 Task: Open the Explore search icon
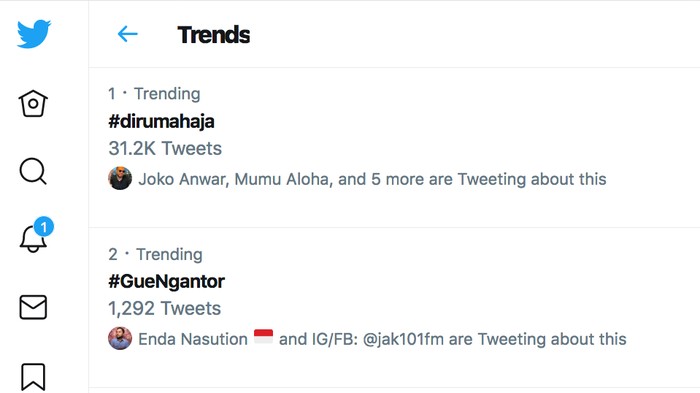pyautogui.click(x=33, y=171)
